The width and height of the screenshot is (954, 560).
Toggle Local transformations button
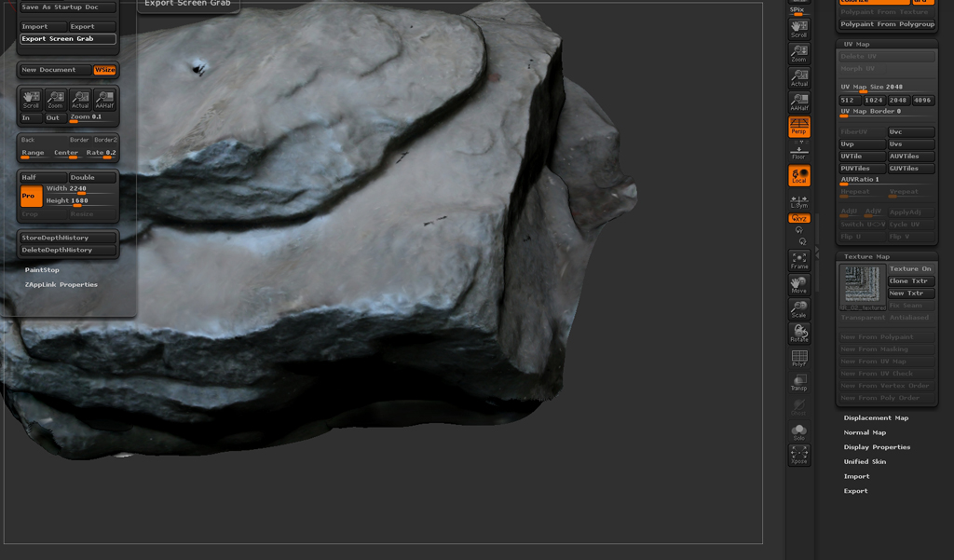click(798, 176)
